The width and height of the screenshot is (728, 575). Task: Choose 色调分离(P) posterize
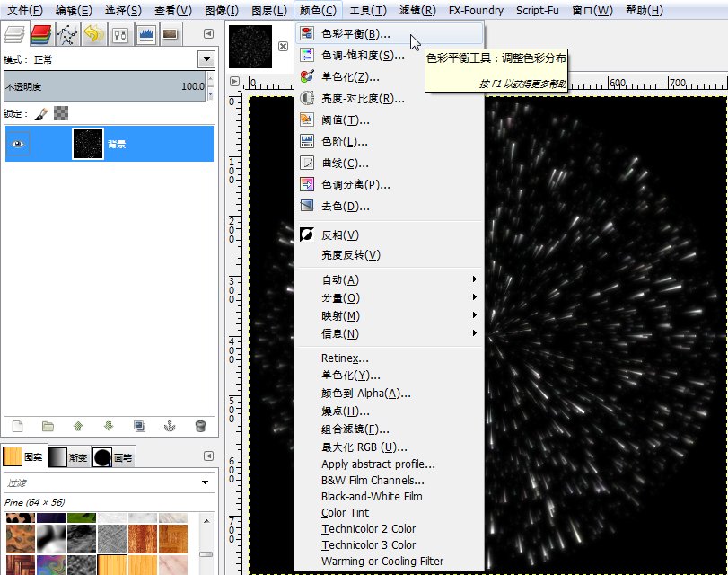click(x=389, y=184)
